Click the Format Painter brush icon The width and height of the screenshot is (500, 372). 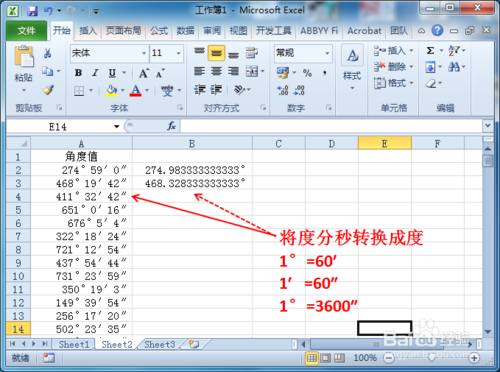(x=48, y=90)
